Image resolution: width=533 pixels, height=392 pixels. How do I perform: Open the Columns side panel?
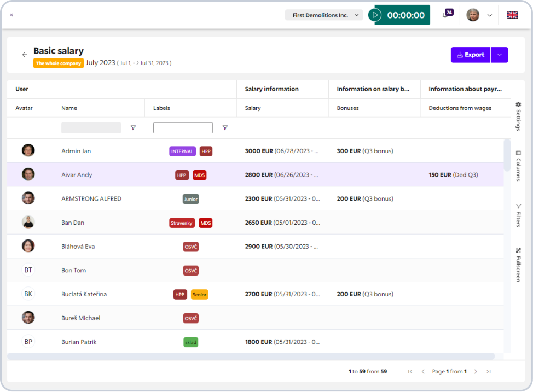[x=518, y=166]
